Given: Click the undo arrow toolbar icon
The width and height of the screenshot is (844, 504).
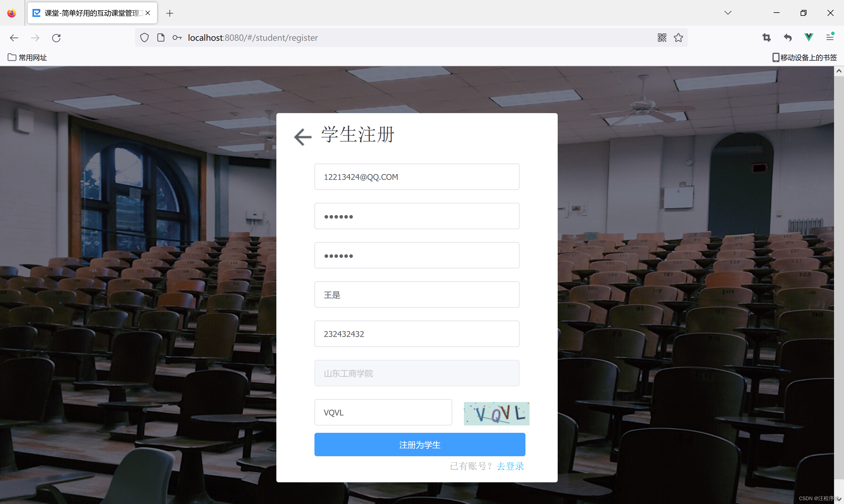Looking at the screenshot, I should coord(788,37).
